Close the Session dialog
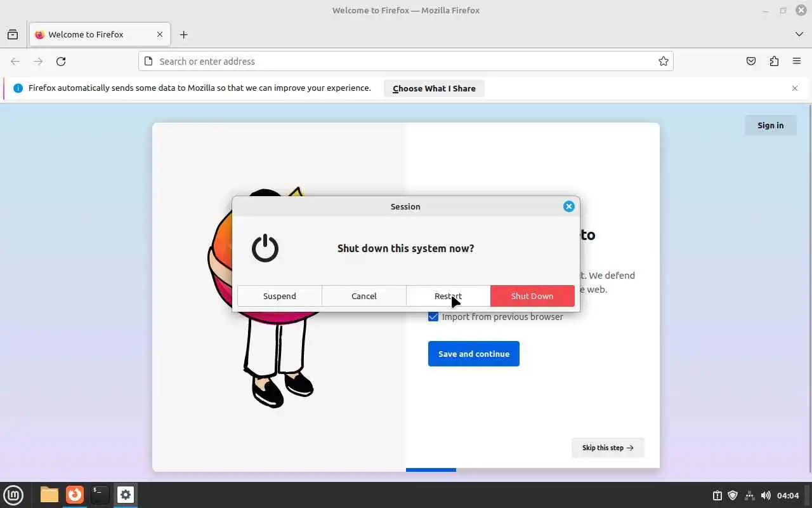 [569, 206]
